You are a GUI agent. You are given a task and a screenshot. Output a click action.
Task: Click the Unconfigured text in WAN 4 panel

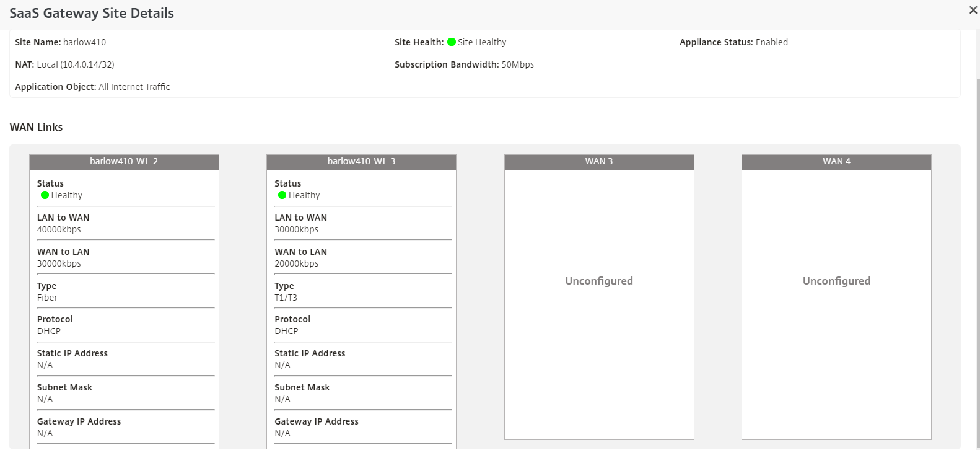tap(836, 281)
